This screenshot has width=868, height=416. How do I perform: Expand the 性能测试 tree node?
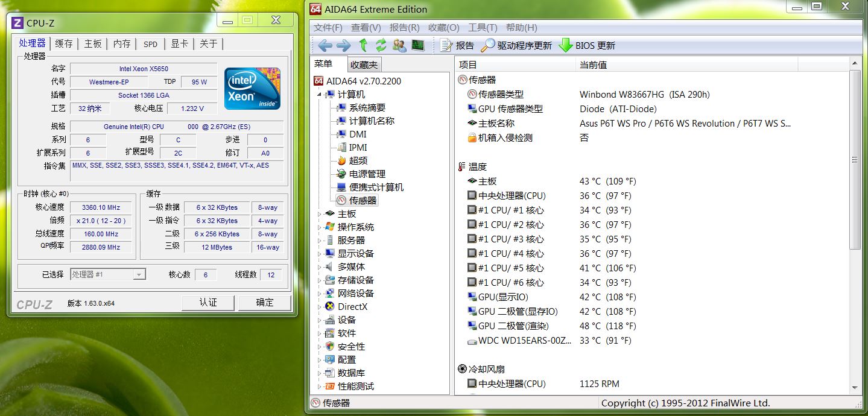tap(320, 386)
